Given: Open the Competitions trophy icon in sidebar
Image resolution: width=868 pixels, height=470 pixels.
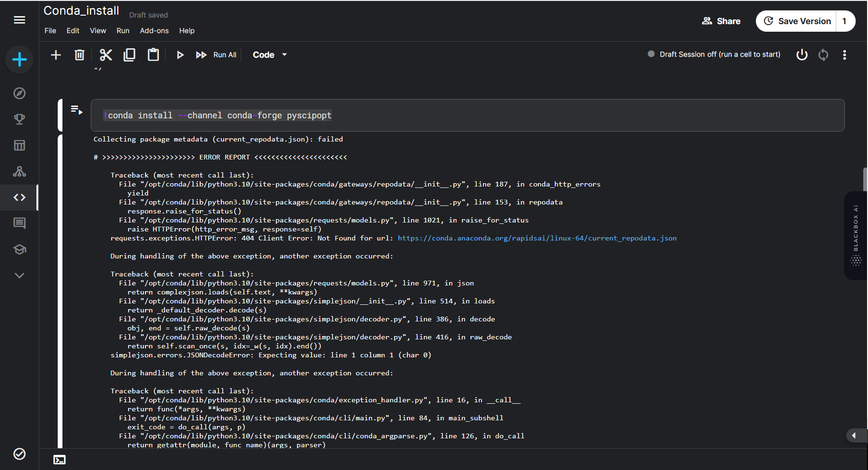Looking at the screenshot, I should [19, 119].
